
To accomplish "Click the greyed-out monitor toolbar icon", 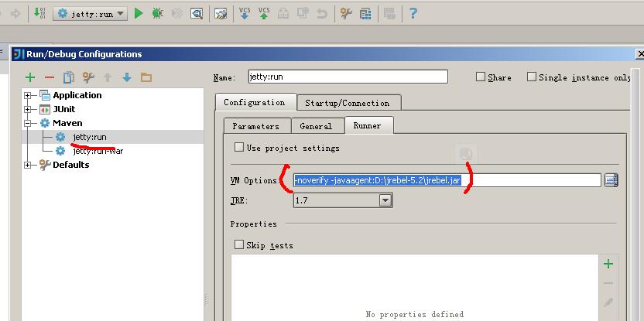I will (389, 14).
